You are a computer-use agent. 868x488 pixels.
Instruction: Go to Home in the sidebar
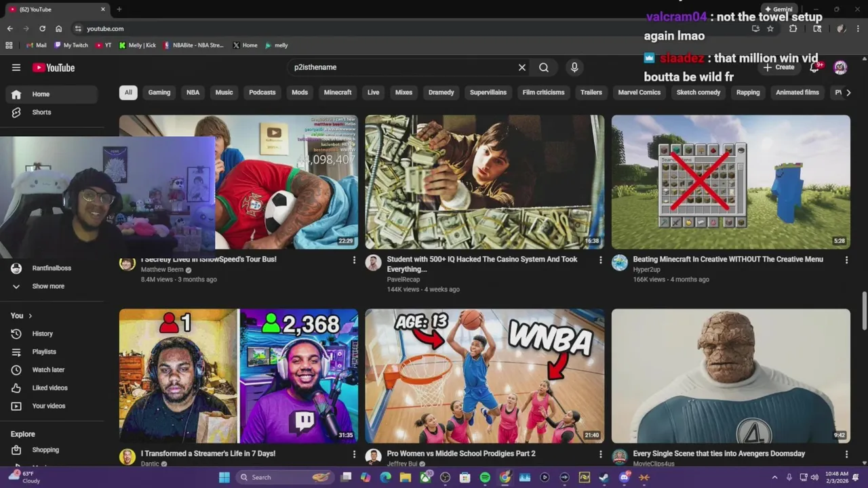point(52,94)
